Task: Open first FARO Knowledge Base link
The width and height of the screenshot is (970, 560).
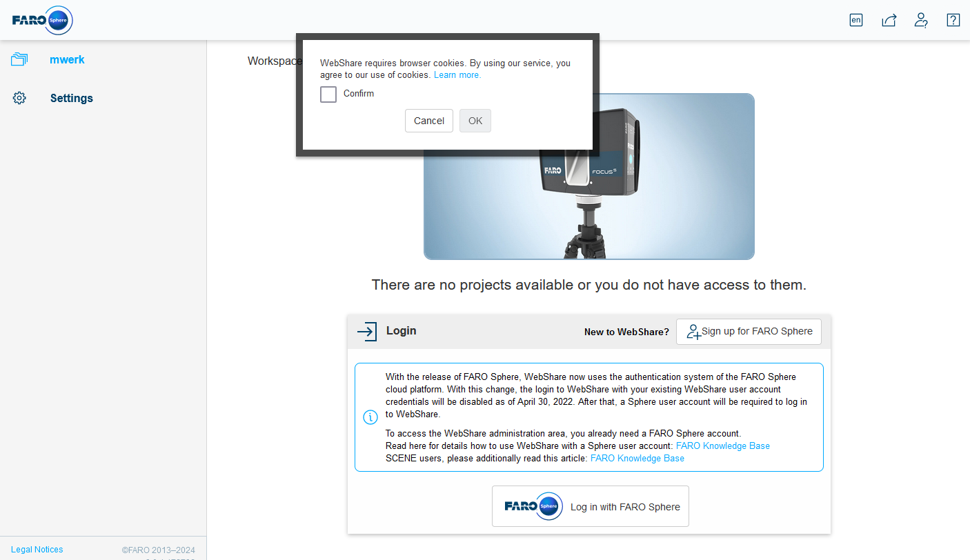Action: (x=723, y=446)
